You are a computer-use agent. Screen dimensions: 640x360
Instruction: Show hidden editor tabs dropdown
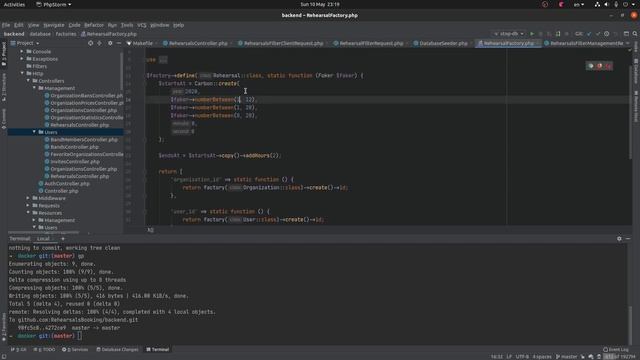coord(628,43)
